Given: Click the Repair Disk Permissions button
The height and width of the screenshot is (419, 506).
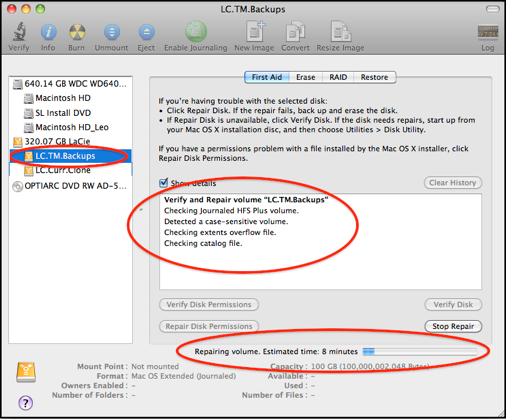Looking at the screenshot, I should click(209, 326).
